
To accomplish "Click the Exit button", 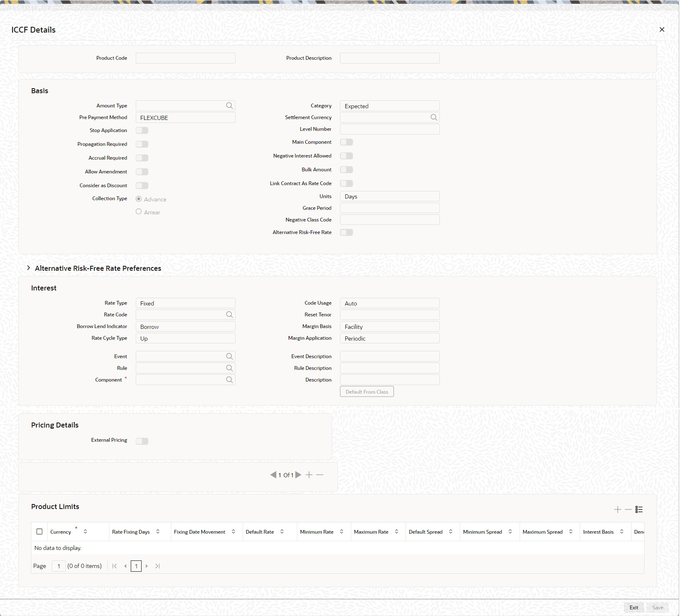I will [634, 607].
